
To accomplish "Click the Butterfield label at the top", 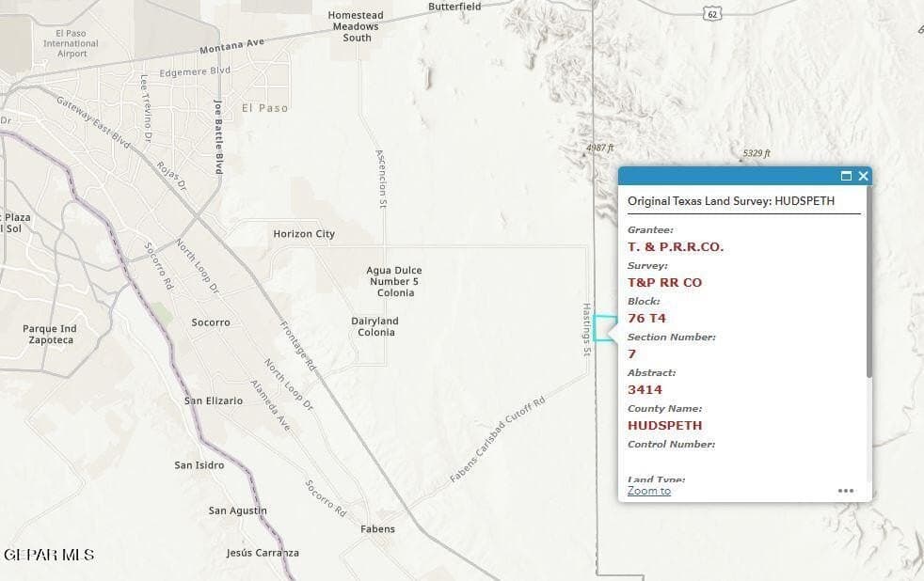I will tap(455, 6).
